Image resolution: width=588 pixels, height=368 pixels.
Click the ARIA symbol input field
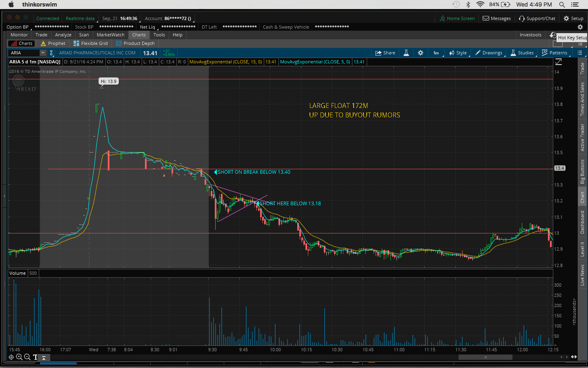[x=24, y=53]
